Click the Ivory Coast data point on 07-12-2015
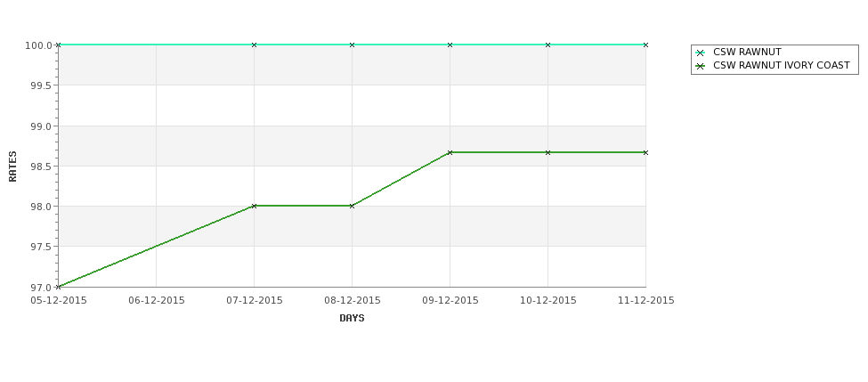The width and height of the screenshot is (868, 382). pyautogui.click(x=254, y=206)
